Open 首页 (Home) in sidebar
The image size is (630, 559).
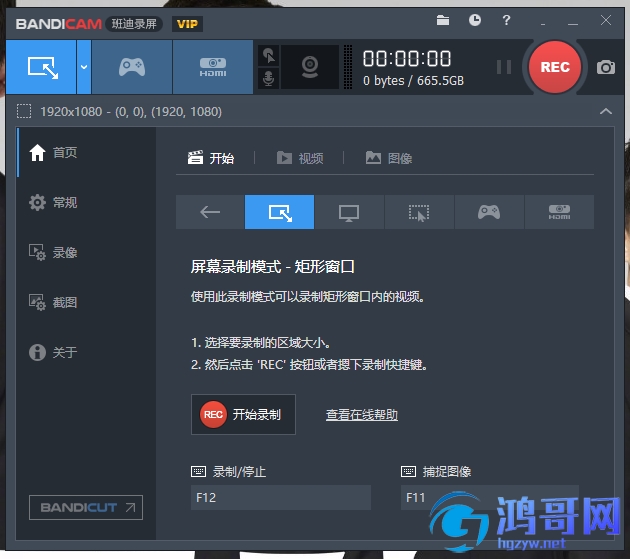[x=86, y=152]
